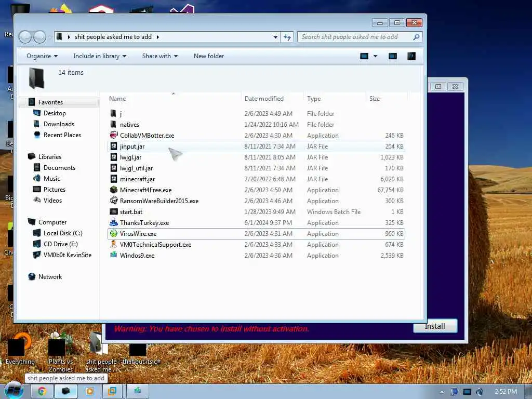The height and width of the screenshot is (399, 532).
Task: Click the taskbar clock showing 2:52 PM
Action: tap(506, 392)
